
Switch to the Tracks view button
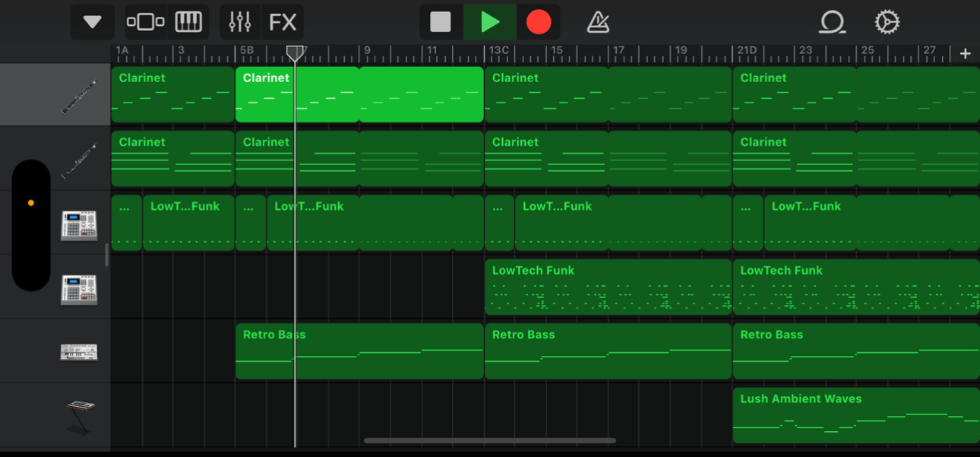pos(145,22)
